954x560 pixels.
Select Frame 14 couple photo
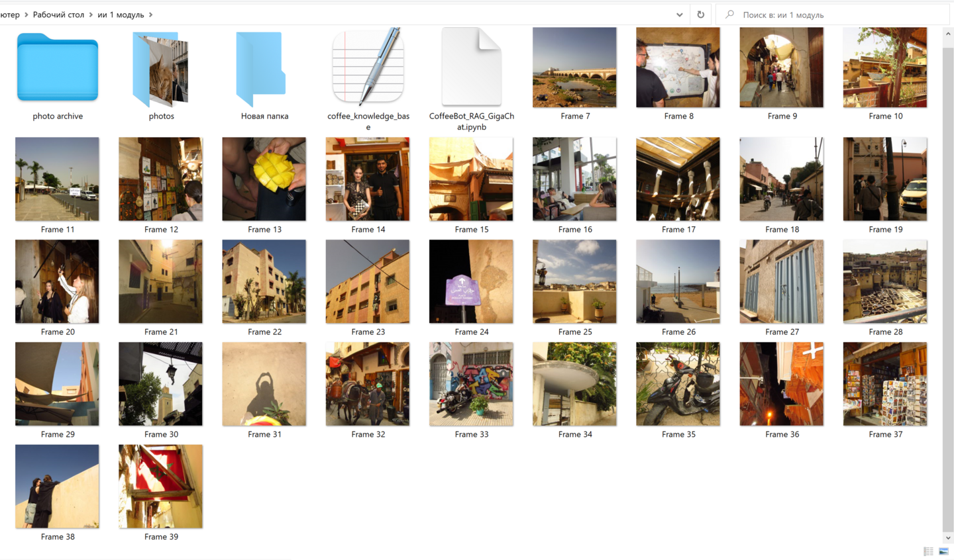368,179
